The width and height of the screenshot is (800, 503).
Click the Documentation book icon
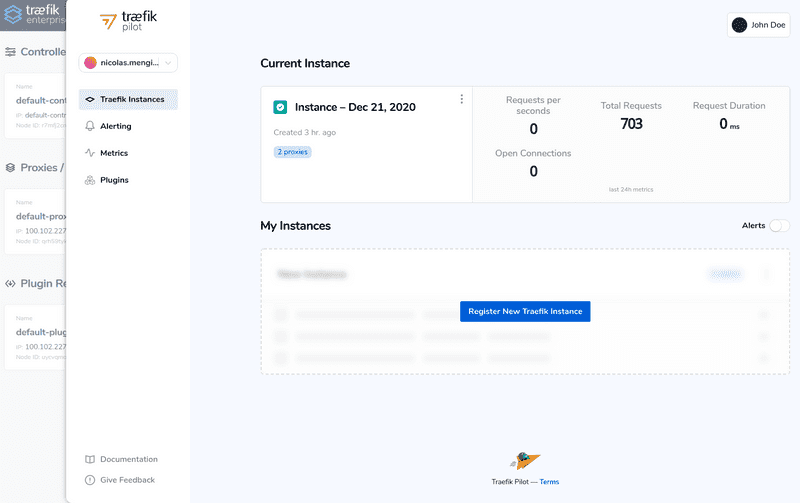(90, 459)
